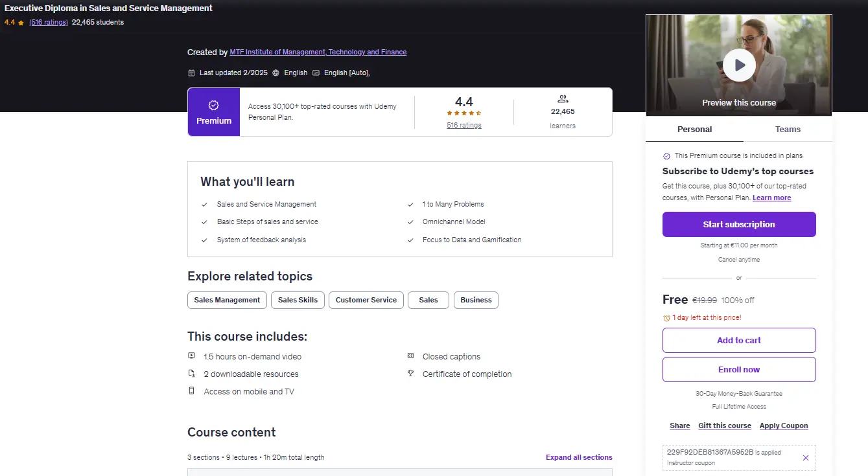
Task: Click the 'Full Lifetime Access' text
Action: pos(739,407)
